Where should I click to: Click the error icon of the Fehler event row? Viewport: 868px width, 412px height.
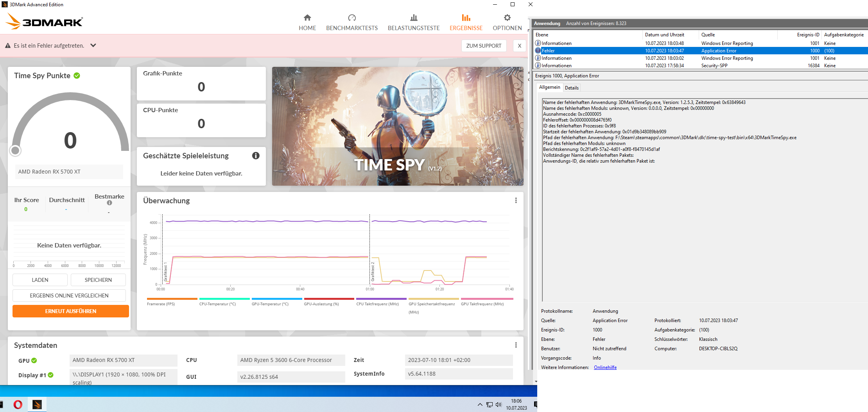click(x=538, y=50)
